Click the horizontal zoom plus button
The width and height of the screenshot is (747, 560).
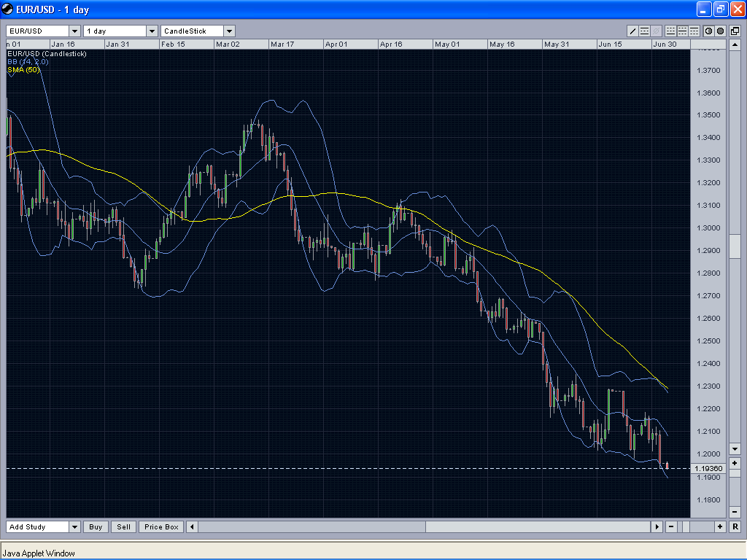pos(720,527)
